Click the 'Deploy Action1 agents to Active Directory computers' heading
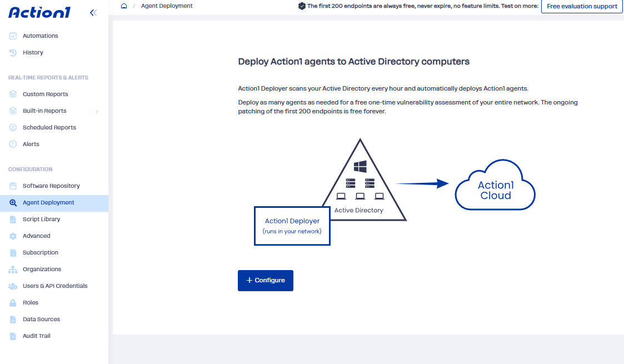This screenshot has height=364, width=624. click(x=354, y=62)
